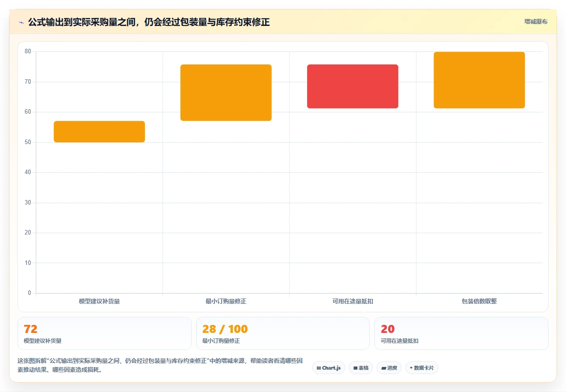Click the 表格 tag chip
566x392 pixels.
(x=361, y=368)
